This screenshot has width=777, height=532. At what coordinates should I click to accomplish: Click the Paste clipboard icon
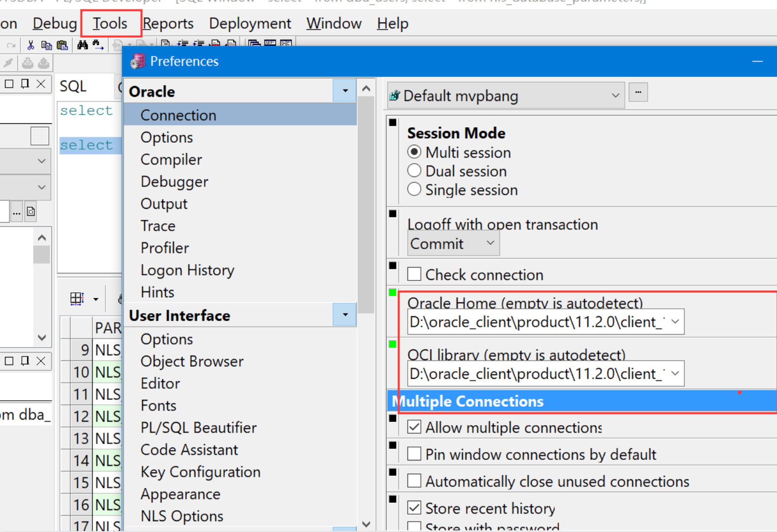coord(62,46)
